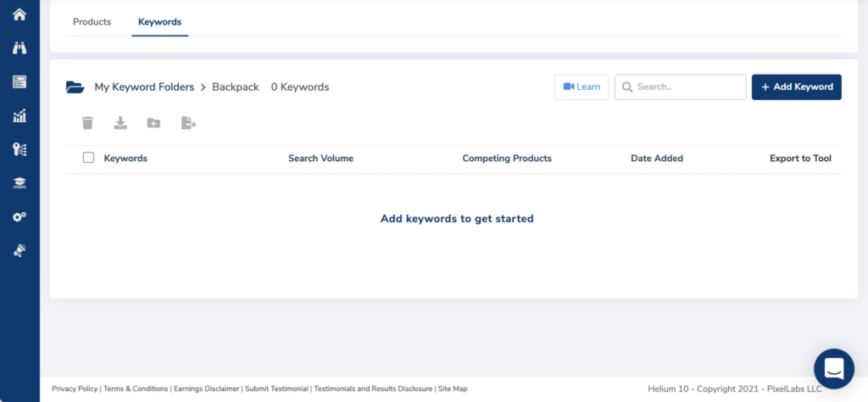Open the graduation cap training icon
868x402 pixels.
19,182
